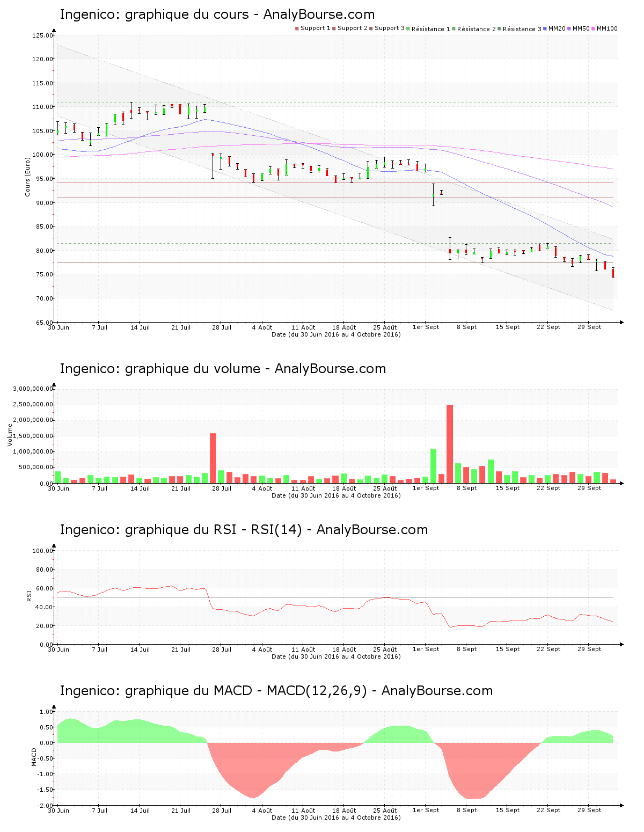Click the '500,000.00' volume axis value
The image size is (644, 832).
coord(36,468)
